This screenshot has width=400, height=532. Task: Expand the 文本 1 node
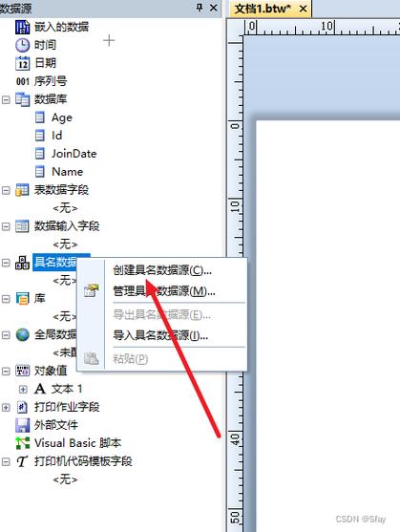click(23, 389)
